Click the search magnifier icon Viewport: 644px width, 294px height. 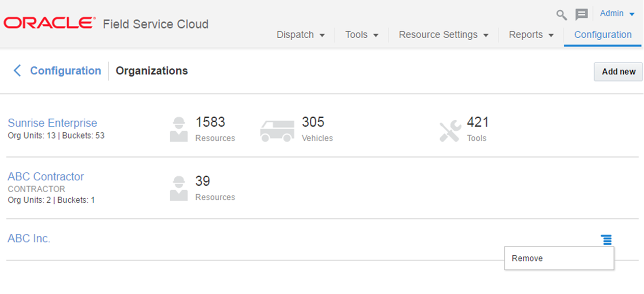point(561,15)
